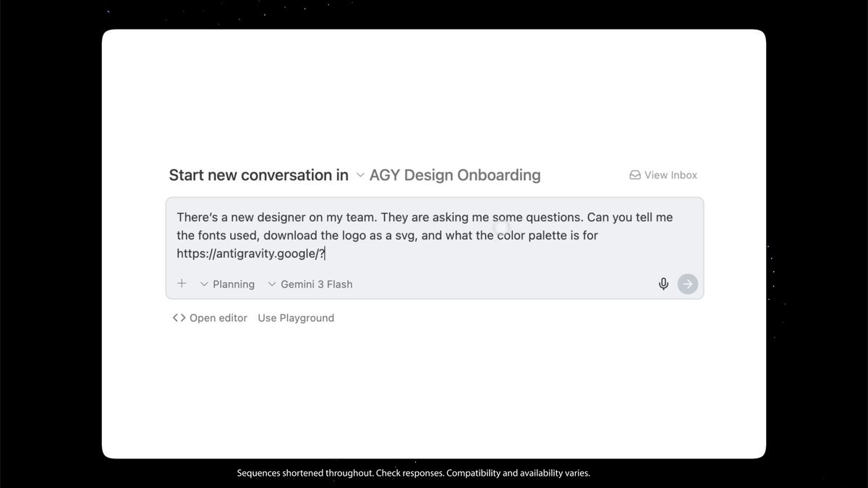Open View Inbox
The width and height of the screenshot is (868, 488).
click(671, 175)
